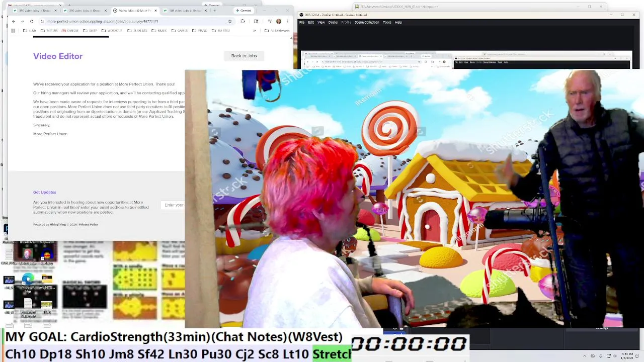Click the Chrome side panel icon

pyautogui.click(x=256, y=22)
